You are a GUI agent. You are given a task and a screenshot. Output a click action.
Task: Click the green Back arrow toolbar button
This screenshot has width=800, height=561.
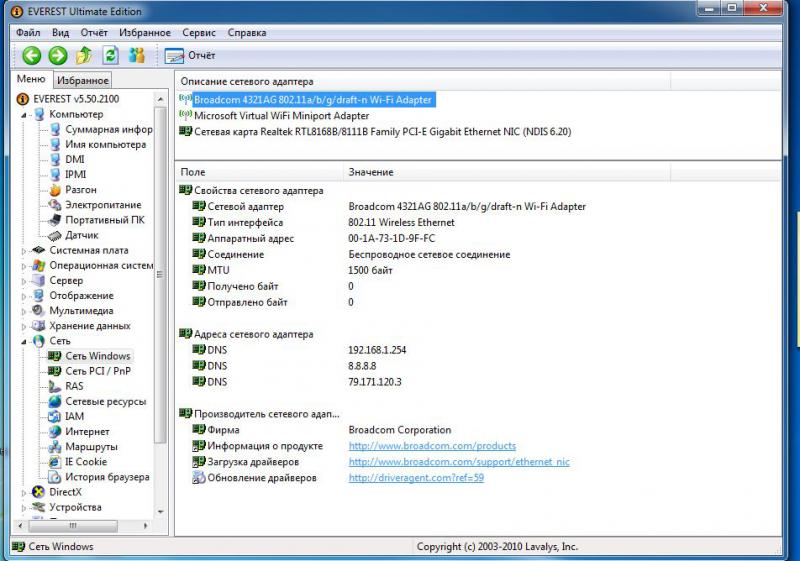click(32, 55)
